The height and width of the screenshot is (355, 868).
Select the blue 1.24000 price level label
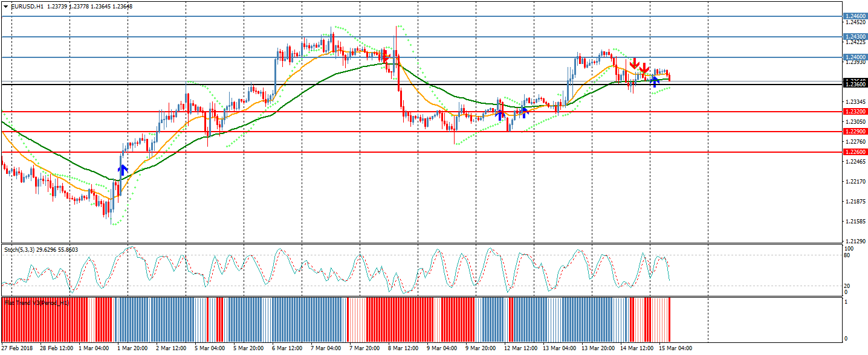(x=855, y=57)
